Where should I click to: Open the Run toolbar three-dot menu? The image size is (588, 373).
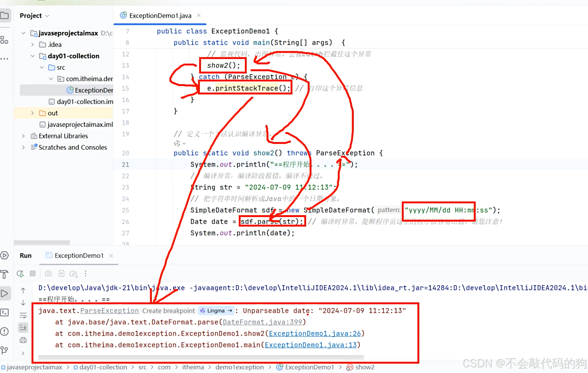pyautogui.click(x=85, y=274)
